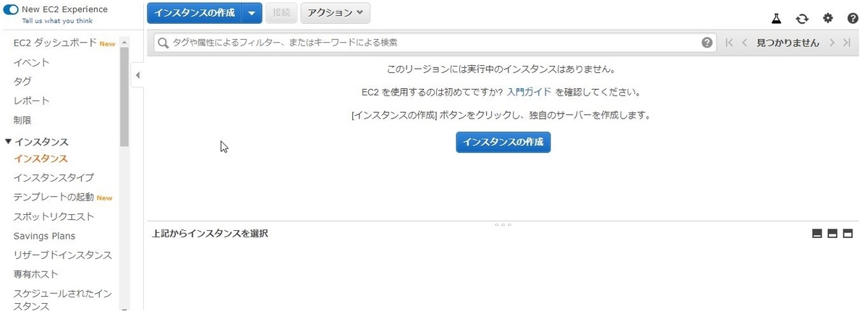The width and height of the screenshot is (868, 314).
Task: Focus the tag and attribute filter search field
Action: [435, 43]
